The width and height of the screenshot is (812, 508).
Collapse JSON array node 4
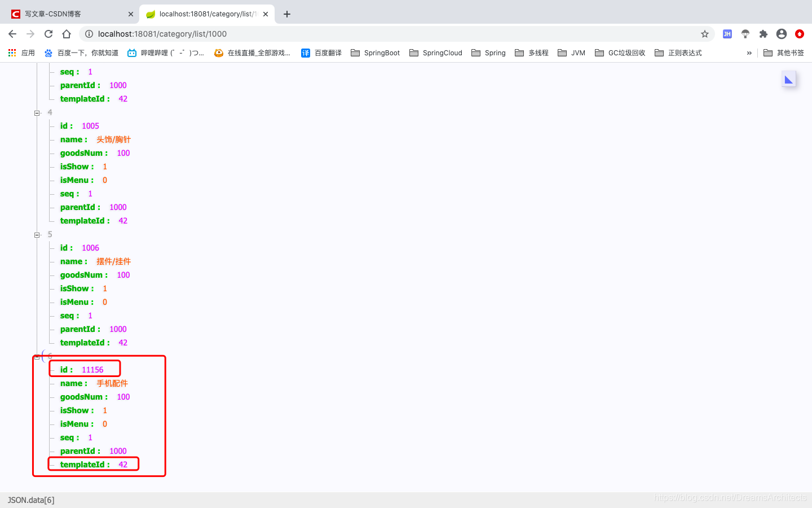coord(37,113)
